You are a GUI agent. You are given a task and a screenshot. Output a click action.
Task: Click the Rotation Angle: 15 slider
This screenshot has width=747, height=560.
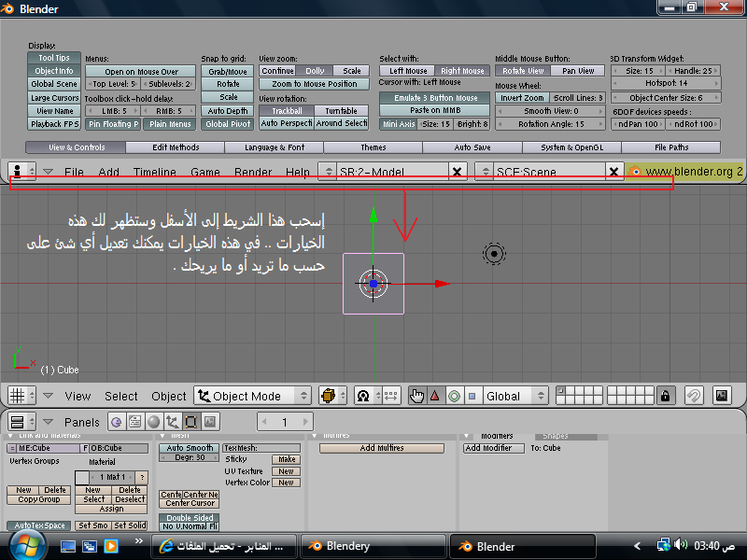(550, 124)
